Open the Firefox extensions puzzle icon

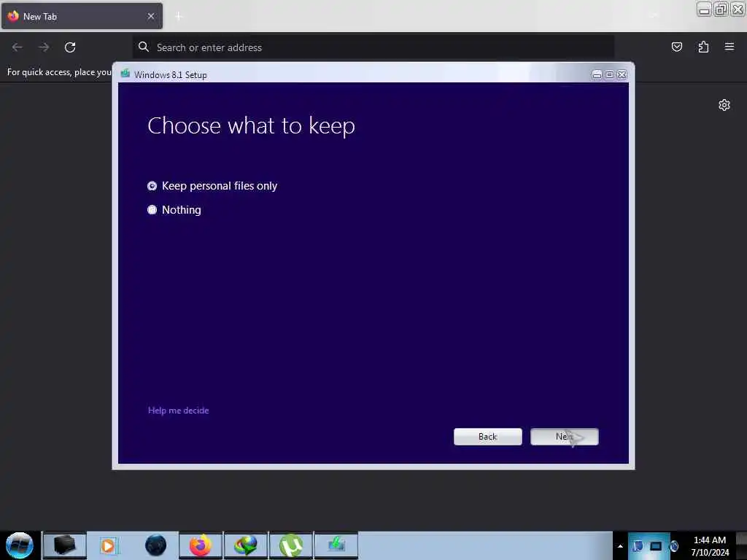tap(703, 47)
